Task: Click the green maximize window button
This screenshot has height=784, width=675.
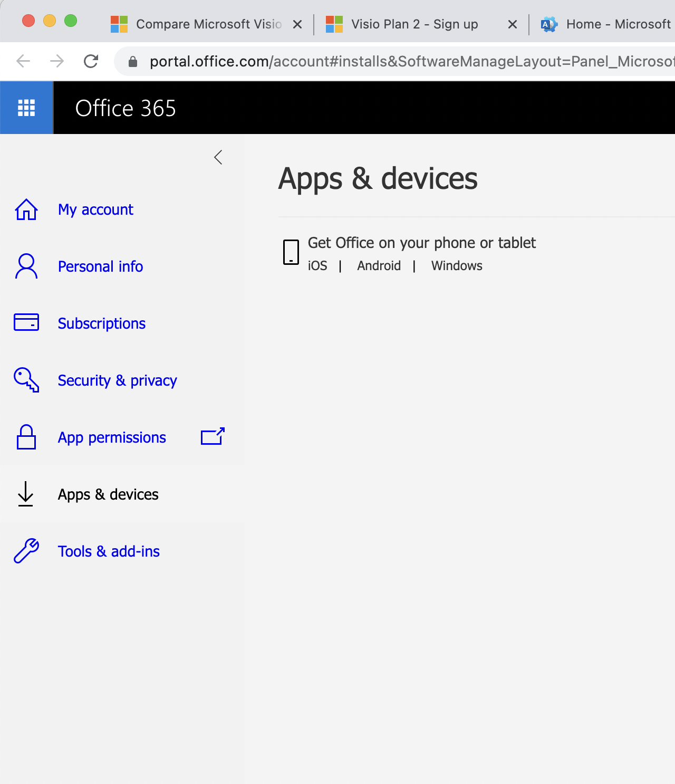Action: click(71, 21)
